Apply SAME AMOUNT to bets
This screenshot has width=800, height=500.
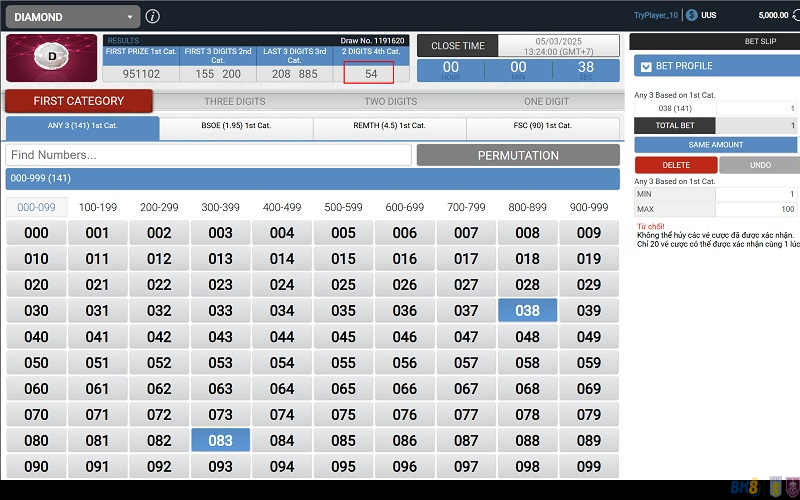coord(715,145)
